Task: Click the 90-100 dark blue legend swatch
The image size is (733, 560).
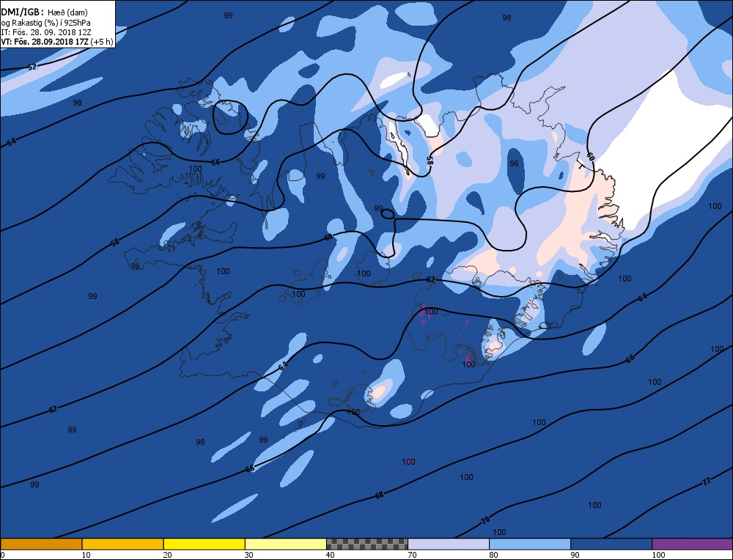Action: pyautogui.click(x=611, y=544)
